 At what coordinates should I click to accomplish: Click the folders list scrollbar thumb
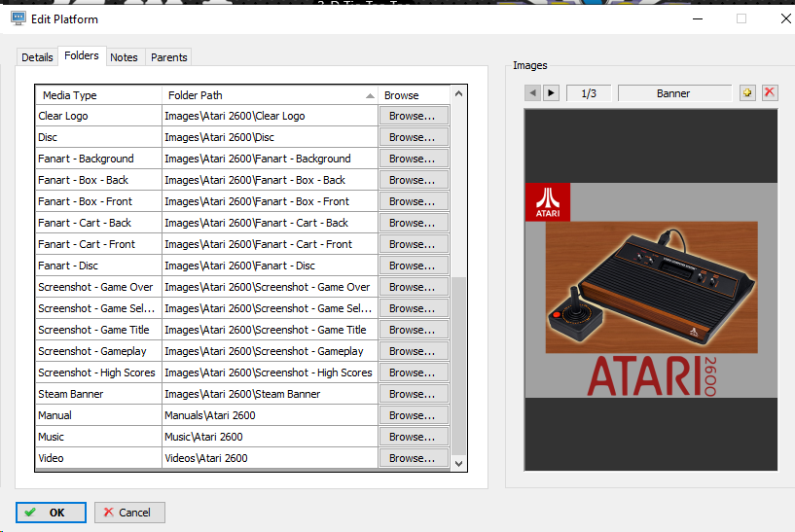click(458, 366)
